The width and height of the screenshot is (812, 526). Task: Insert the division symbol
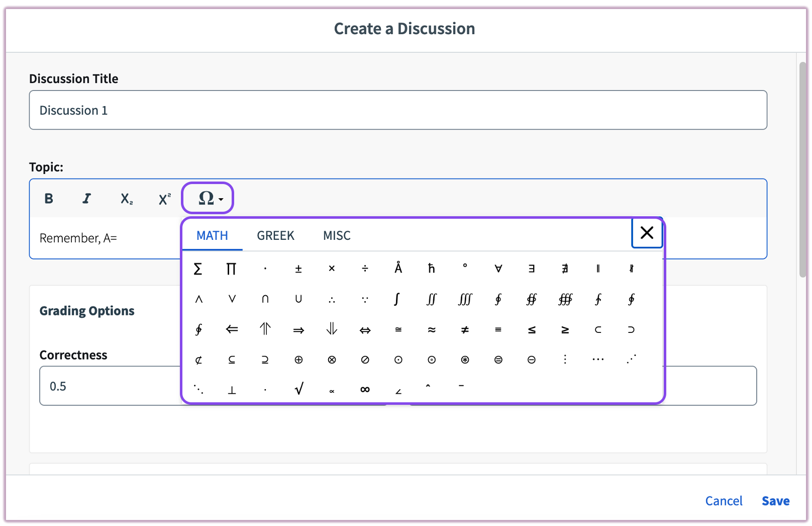(365, 269)
